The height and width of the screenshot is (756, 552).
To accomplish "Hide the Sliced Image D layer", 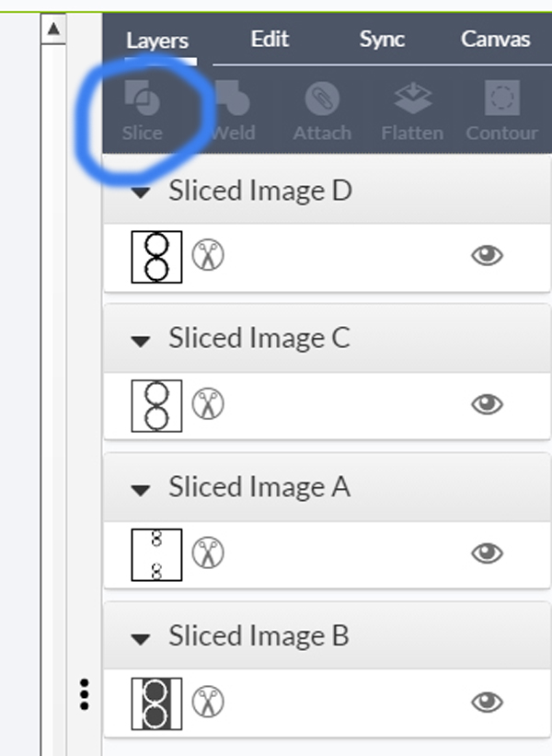I will point(487,256).
